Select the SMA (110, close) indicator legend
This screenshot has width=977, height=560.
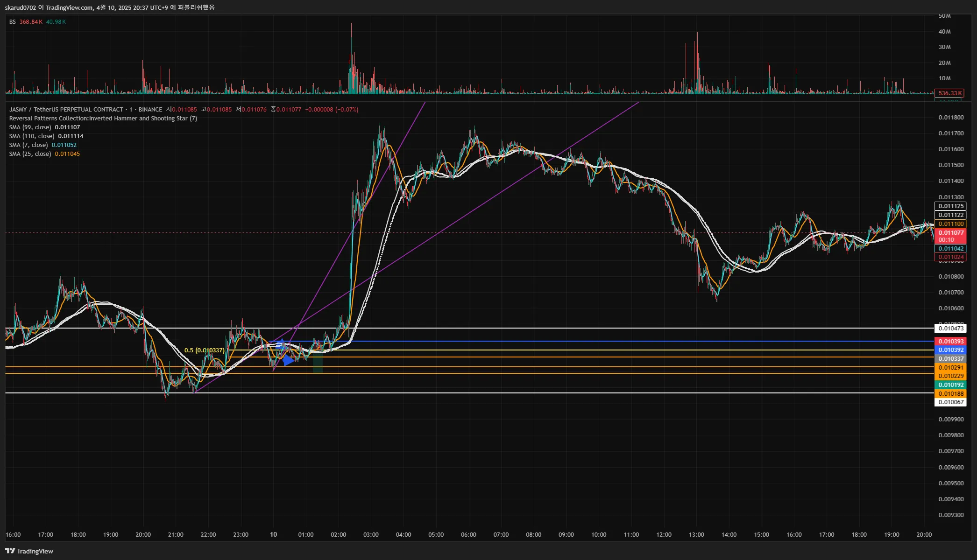point(46,136)
